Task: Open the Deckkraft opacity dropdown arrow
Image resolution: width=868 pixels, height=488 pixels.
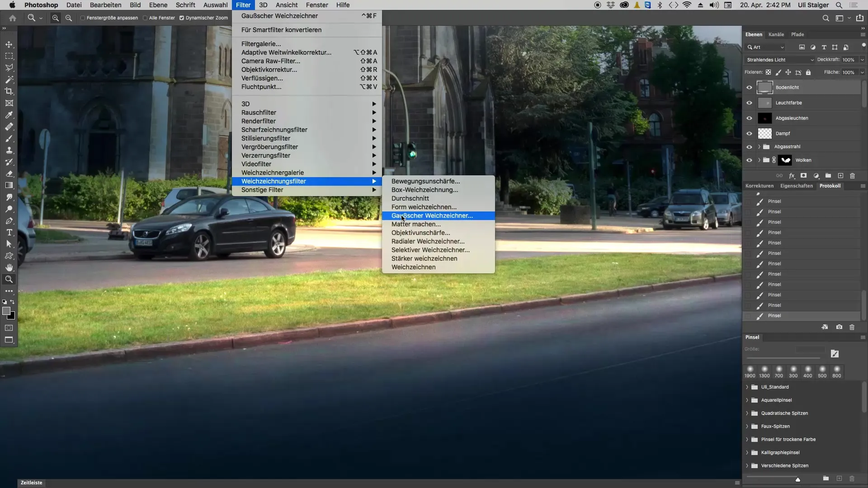Action: pos(862,60)
